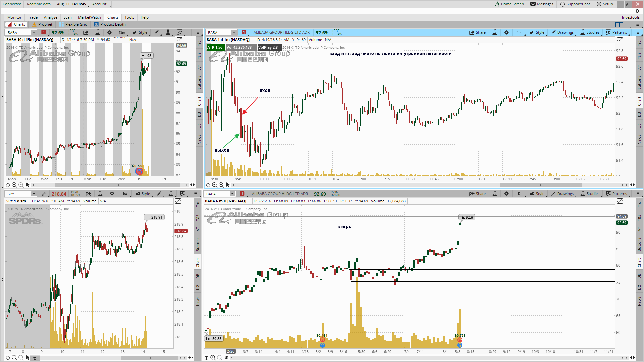Open Support/Chat
Screen dimensions: 644x362
click(x=575, y=4)
